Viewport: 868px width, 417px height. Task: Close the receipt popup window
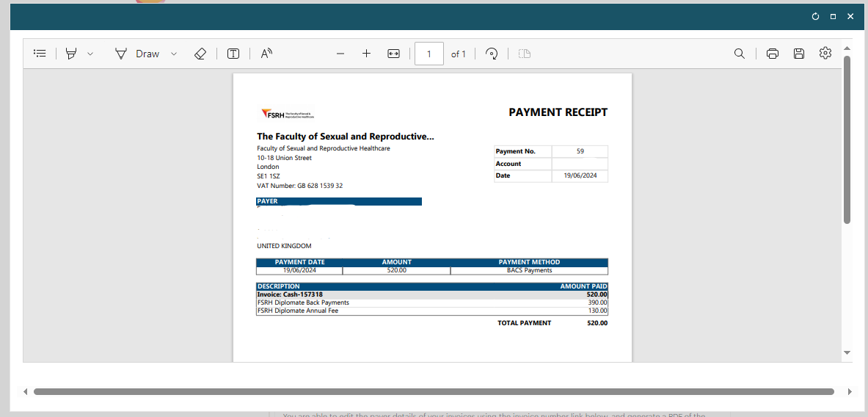tap(851, 17)
